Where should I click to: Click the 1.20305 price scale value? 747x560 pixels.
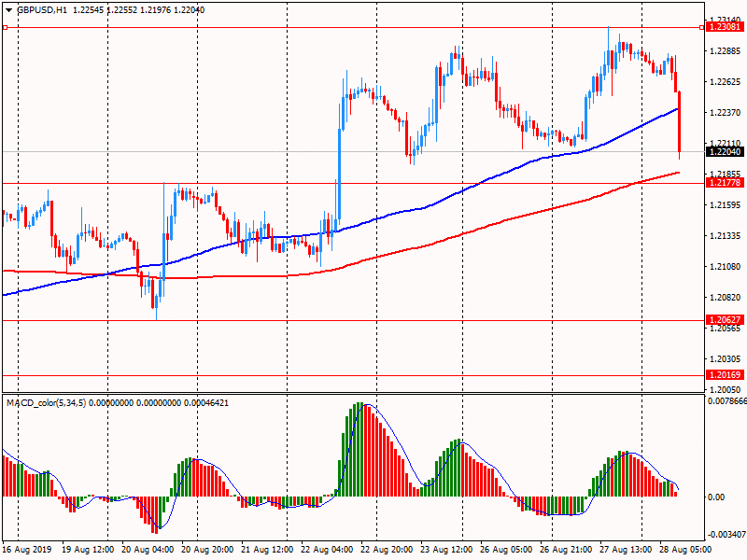(726, 358)
